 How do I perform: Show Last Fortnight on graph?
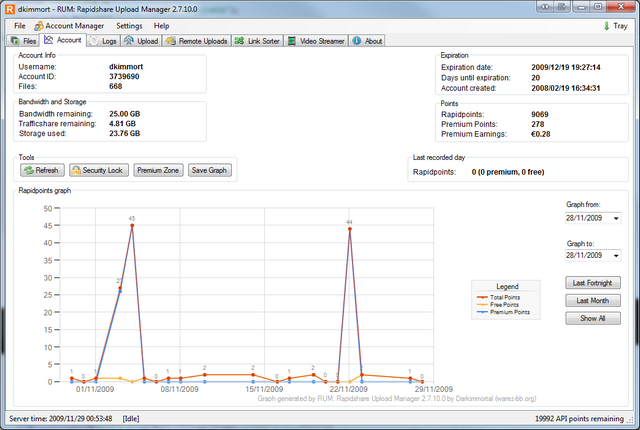593,283
